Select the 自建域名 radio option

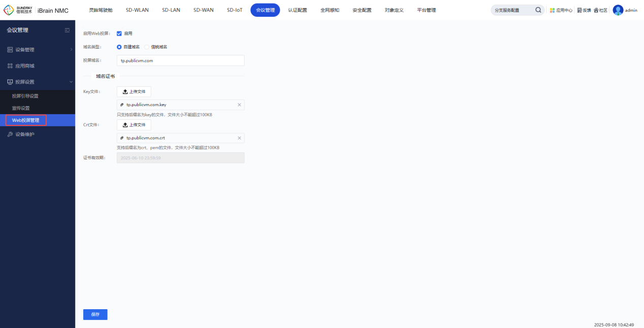click(x=119, y=47)
